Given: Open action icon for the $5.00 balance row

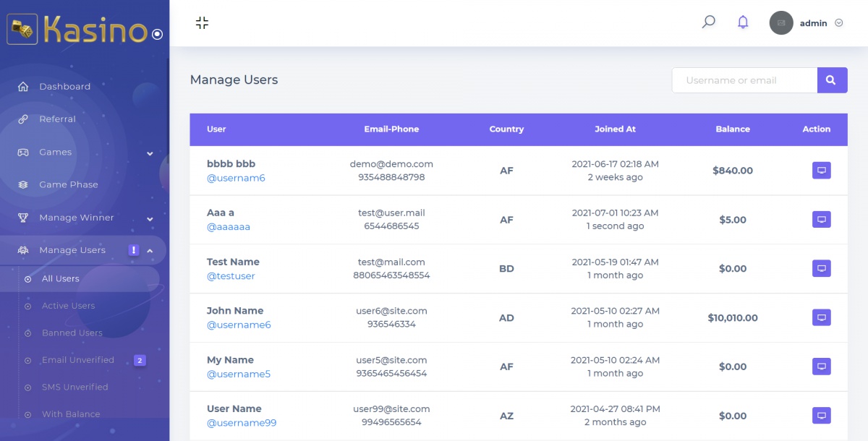Looking at the screenshot, I should (821, 220).
